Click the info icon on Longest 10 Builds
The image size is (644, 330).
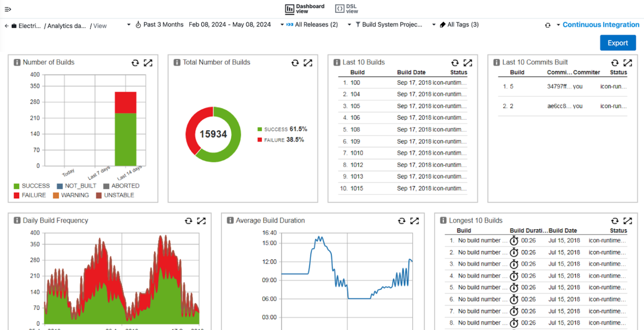click(443, 220)
